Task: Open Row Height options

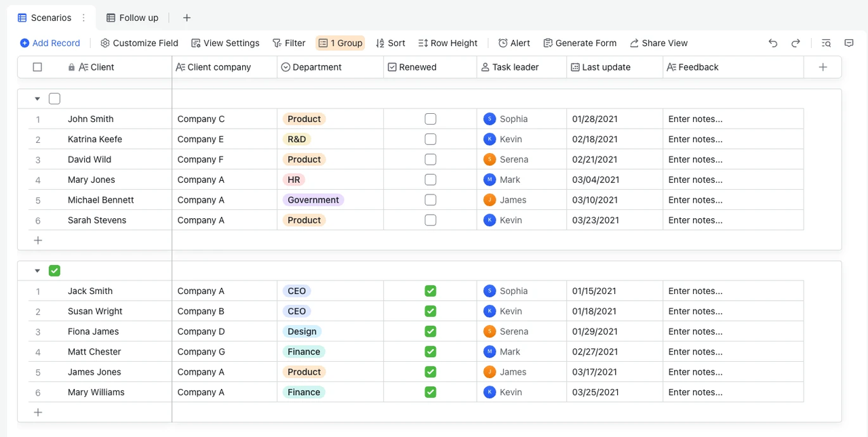Action: point(448,43)
